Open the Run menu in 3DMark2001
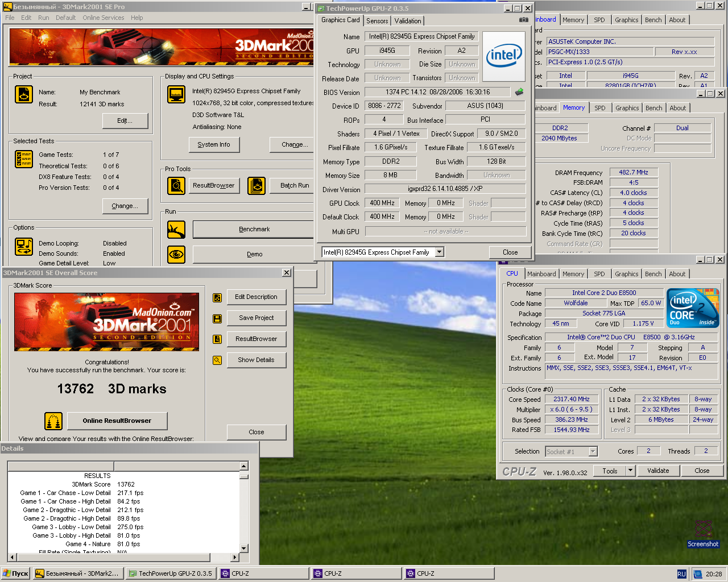 [x=43, y=18]
